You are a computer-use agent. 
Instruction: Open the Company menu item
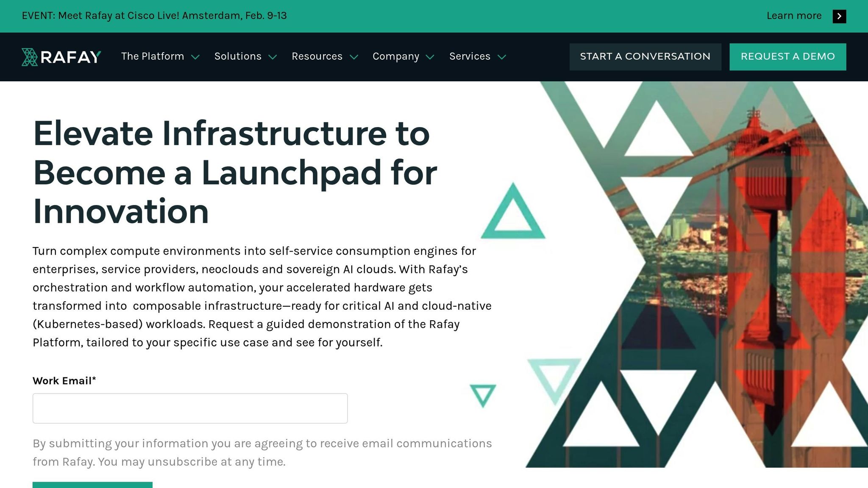click(x=395, y=56)
